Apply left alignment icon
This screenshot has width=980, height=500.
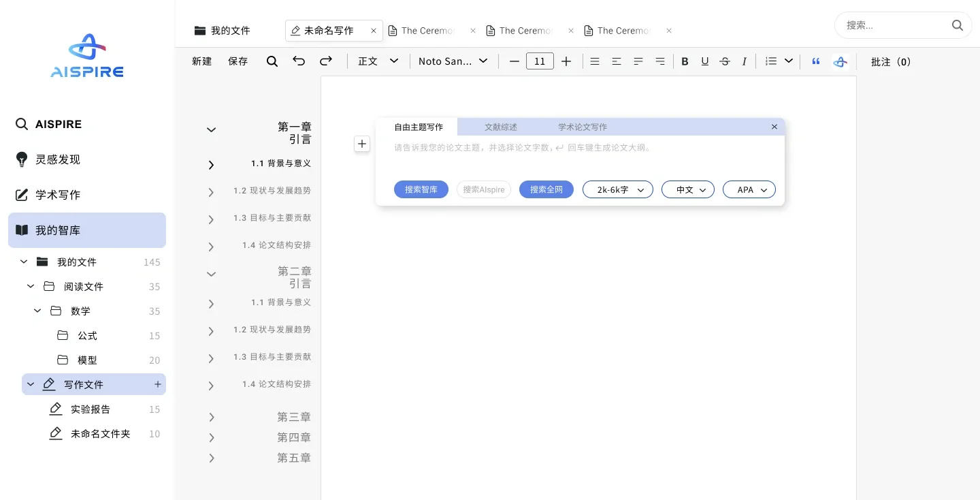[x=638, y=61]
